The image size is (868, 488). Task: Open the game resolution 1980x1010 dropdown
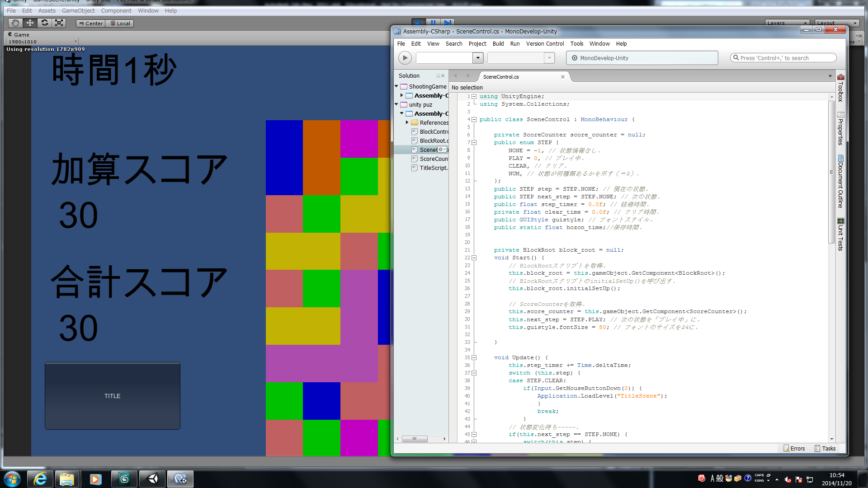(42, 42)
